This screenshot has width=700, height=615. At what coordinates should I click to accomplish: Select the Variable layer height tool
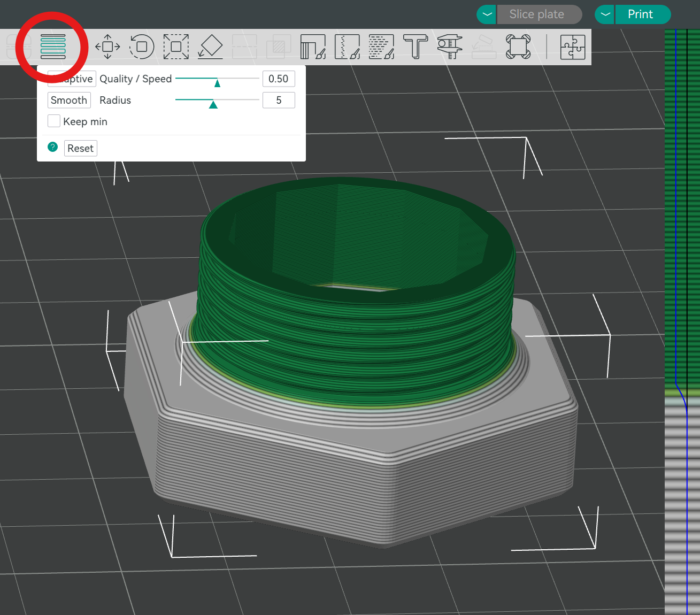pyautogui.click(x=53, y=47)
